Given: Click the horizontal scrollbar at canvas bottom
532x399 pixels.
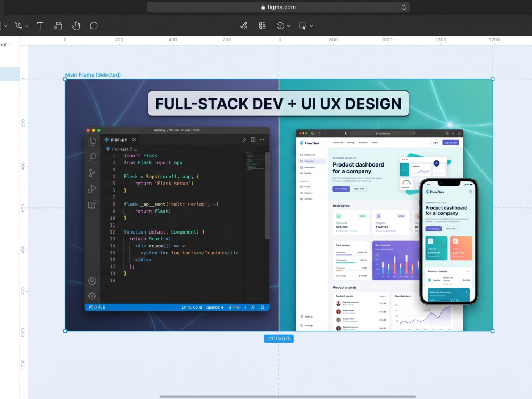Looking at the screenshot, I should (x=288, y=396).
